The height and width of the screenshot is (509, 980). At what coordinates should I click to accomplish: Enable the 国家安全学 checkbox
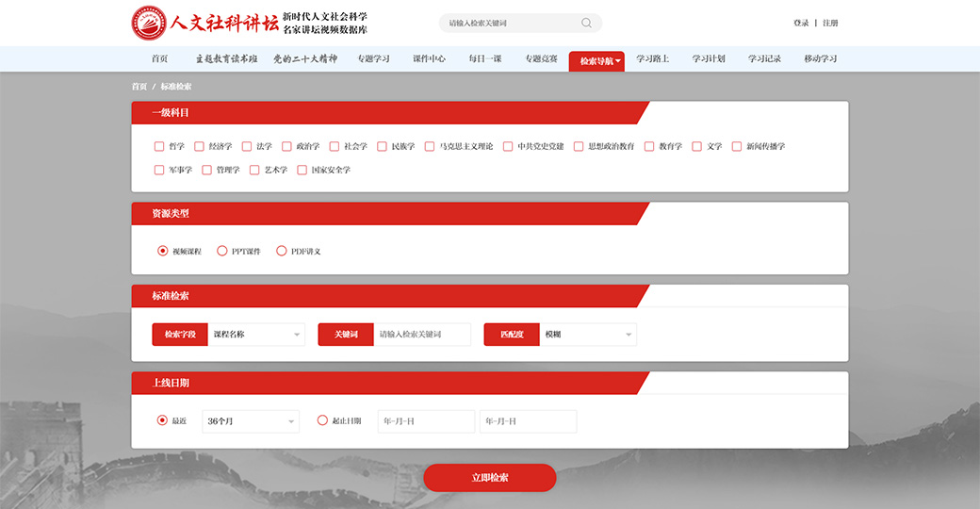coord(302,170)
